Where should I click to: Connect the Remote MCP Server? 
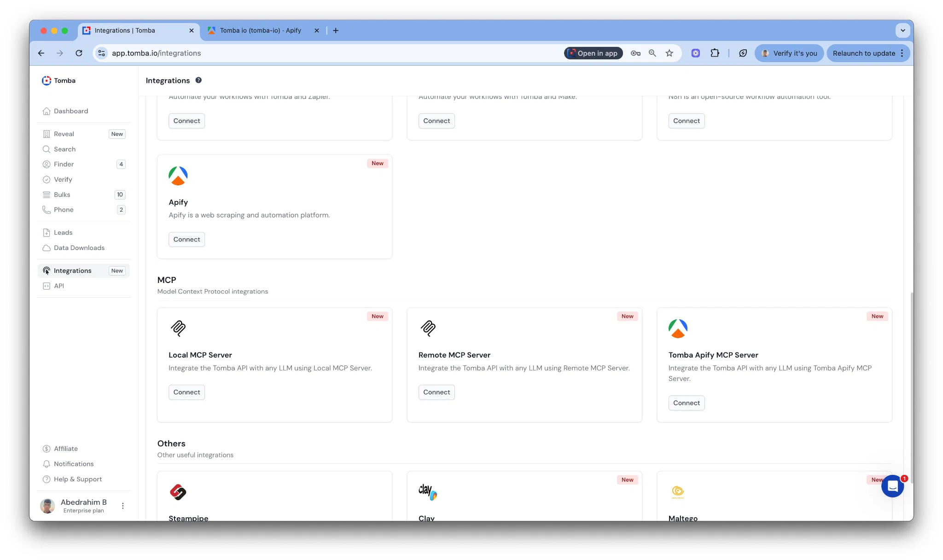pyautogui.click(x=437, y=392)
